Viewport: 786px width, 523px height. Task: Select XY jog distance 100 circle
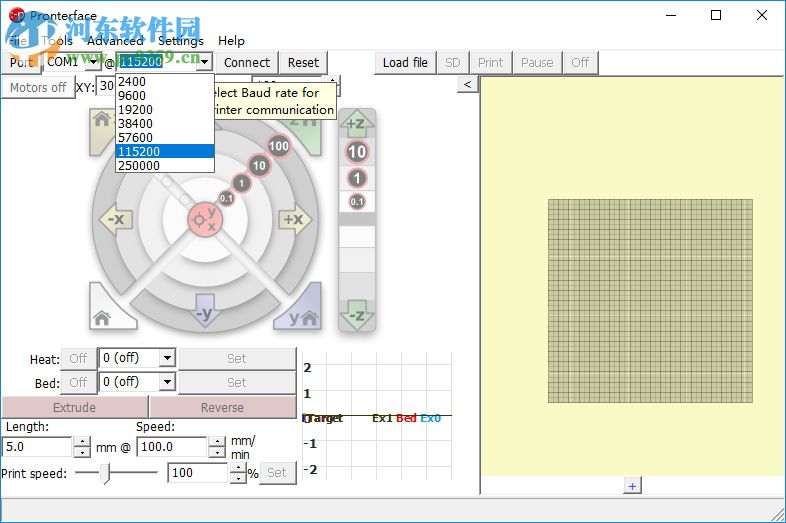click(279, 146)
